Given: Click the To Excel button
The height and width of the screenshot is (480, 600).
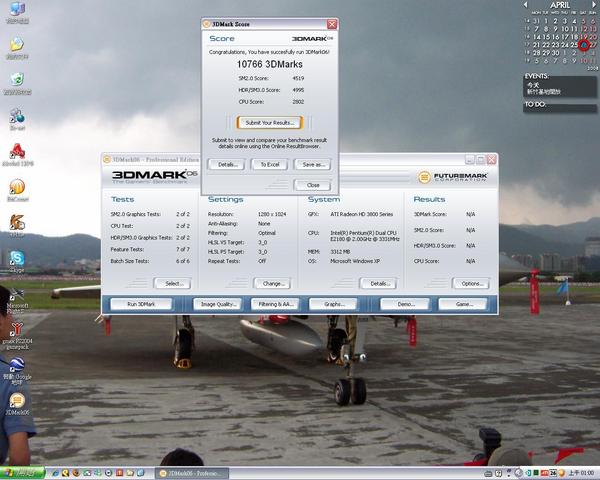Looking at the screenshot, I should (x=269, y=165).
